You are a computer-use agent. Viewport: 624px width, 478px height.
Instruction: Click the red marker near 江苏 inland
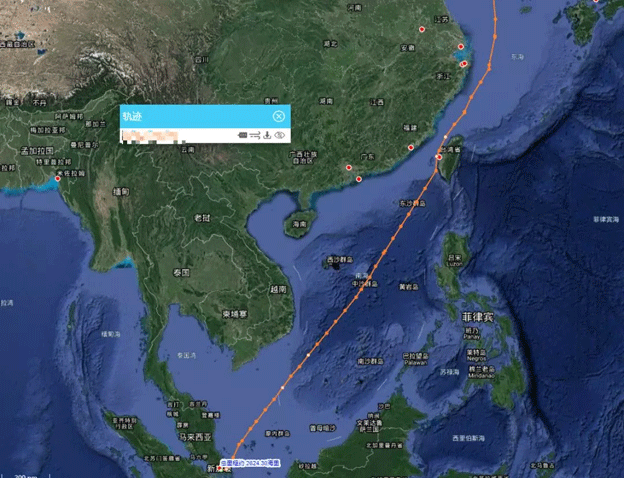[422, 29]
